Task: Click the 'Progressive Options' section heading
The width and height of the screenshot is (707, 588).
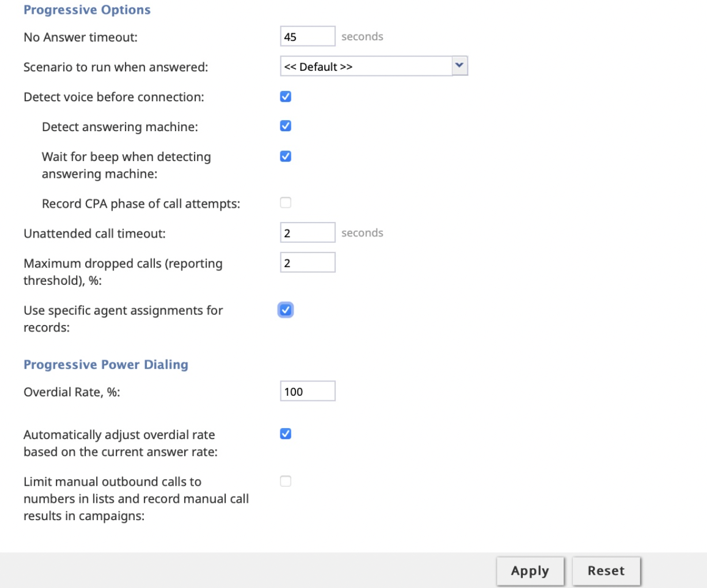Action: click(87, 10)
